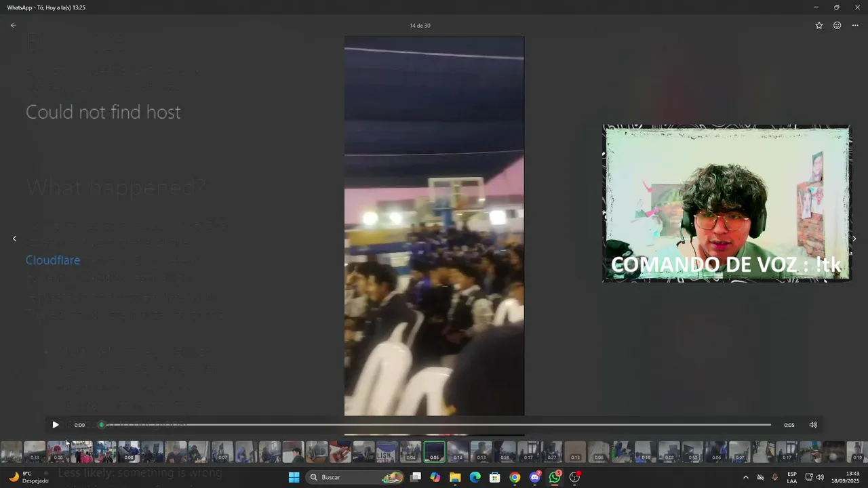The height and width of the screenshot is (488, 868).
Task: Open the system volume tray icon
Action: [820, 477]
